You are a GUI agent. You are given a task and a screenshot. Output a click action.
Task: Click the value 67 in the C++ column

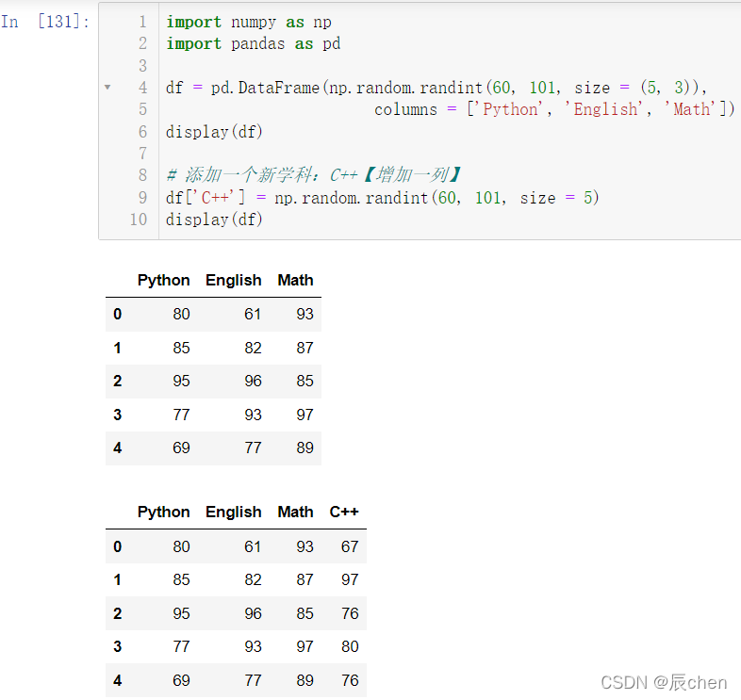[x=350, y=546]
